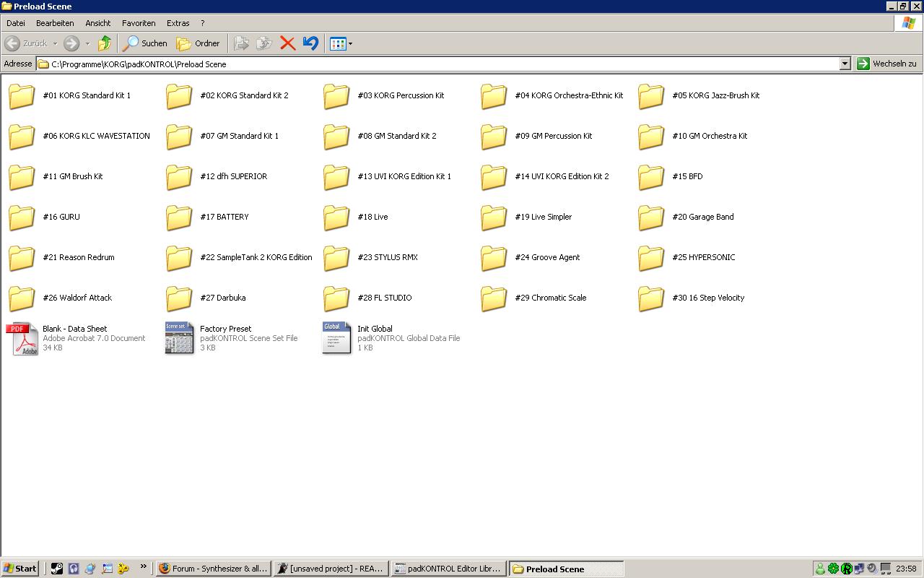Click the Show Desktop Quick Launch icon
The image size is (924, 578).
tap(107, 569)
